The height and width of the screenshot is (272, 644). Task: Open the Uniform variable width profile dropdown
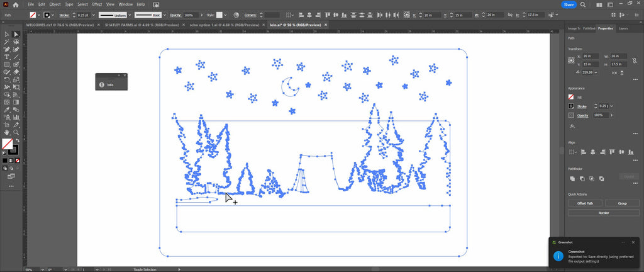pos(129,14)
